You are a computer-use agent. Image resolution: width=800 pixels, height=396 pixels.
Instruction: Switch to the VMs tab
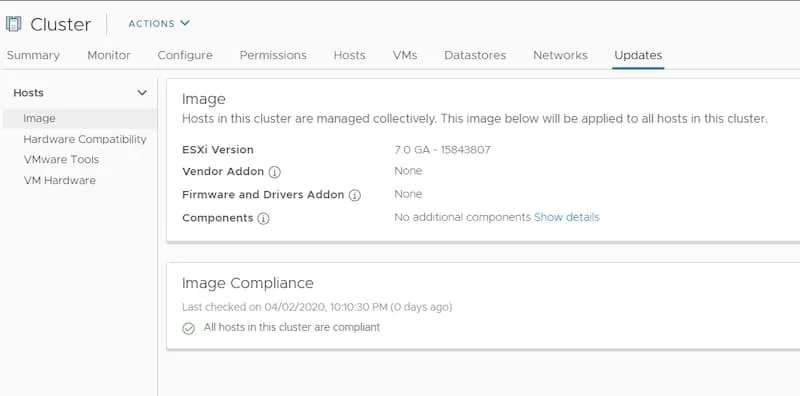[x=405, y=55]
